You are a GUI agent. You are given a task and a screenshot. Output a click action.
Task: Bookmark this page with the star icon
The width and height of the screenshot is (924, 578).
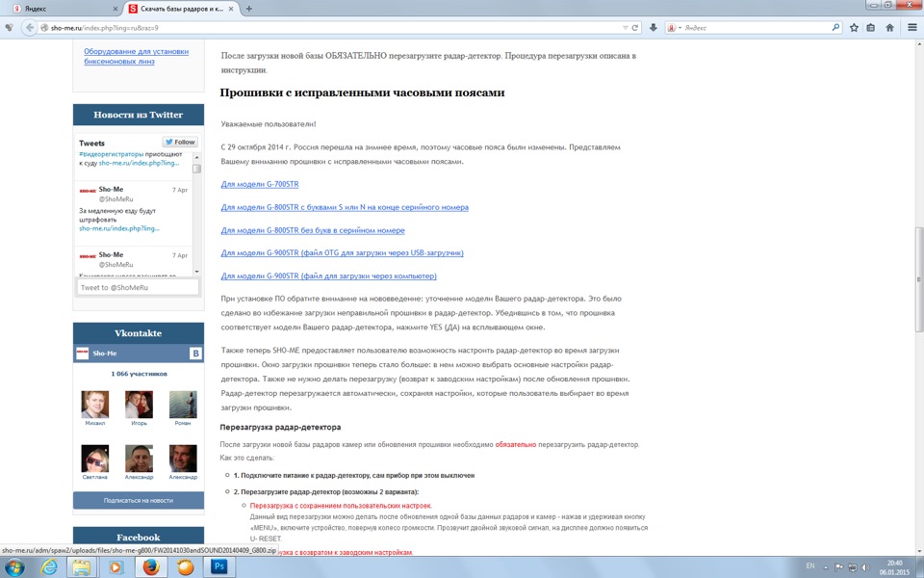click(854, 27)
